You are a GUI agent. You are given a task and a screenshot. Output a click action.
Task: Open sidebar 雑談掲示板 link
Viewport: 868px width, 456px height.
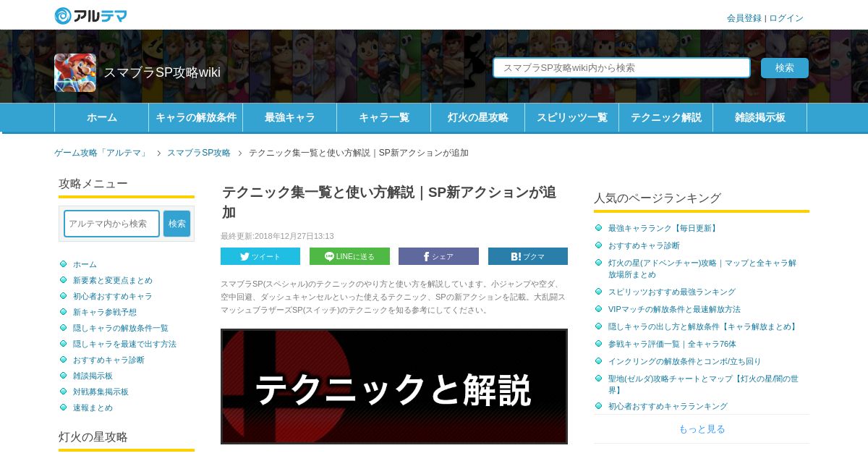click(x=93, y=376)
